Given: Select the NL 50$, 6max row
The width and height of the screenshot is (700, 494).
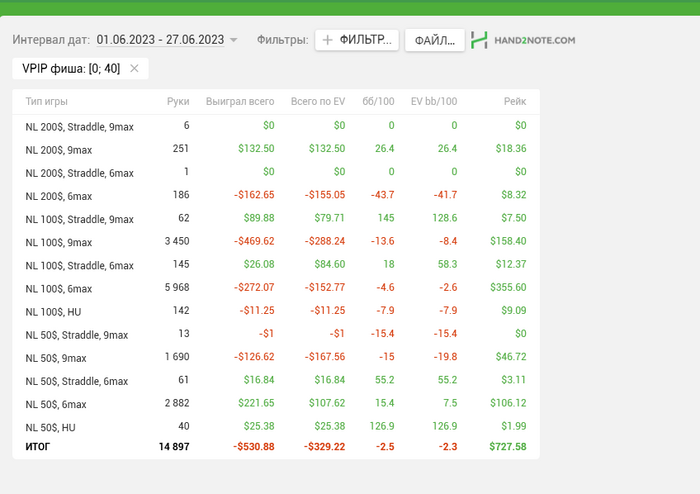Looking at the screenshot, I should point(276,404).
